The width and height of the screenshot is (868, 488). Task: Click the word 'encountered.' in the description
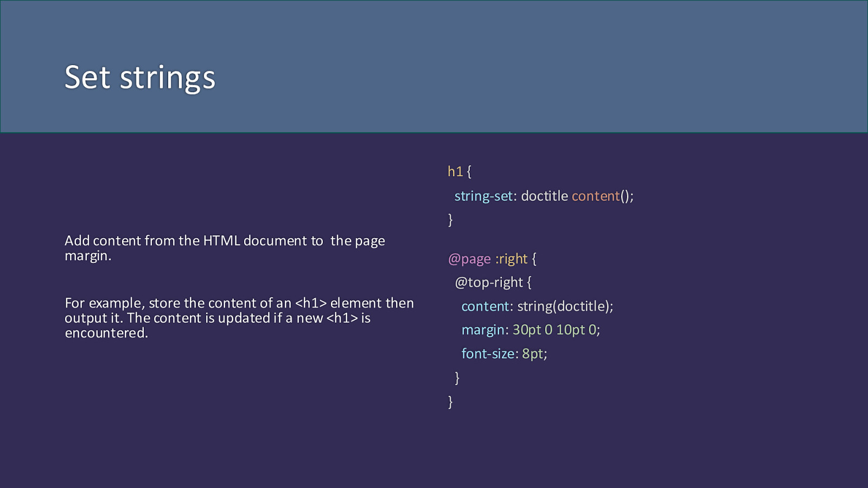106,333
